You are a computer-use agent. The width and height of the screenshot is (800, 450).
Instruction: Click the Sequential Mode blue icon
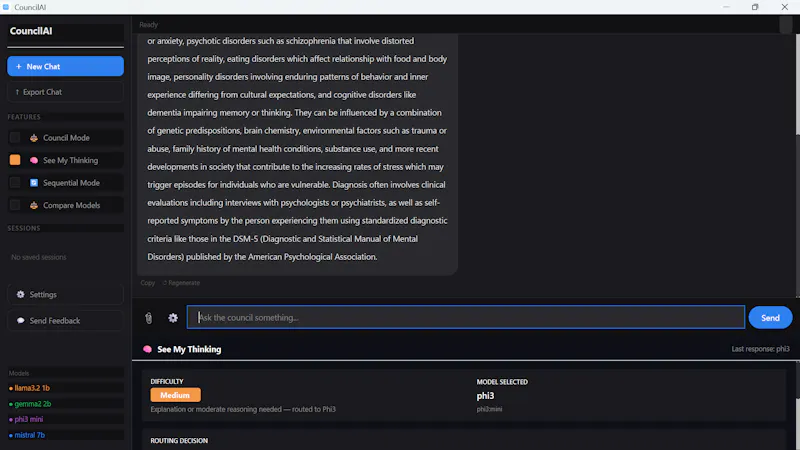pos(34,183)
